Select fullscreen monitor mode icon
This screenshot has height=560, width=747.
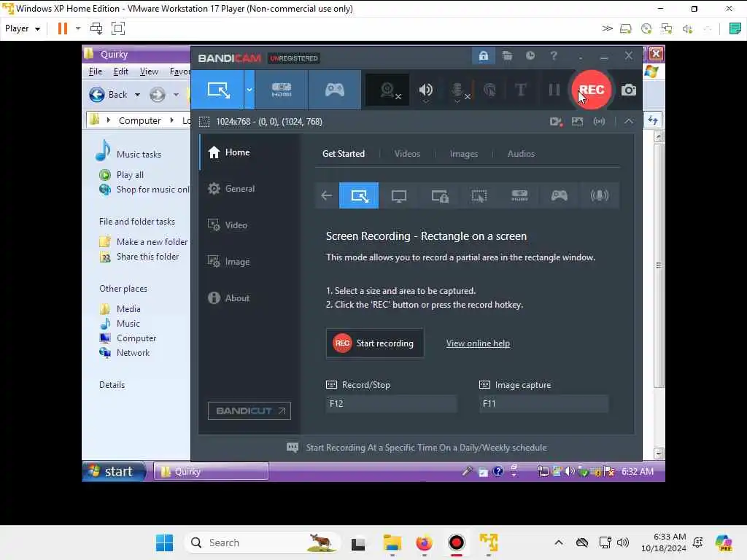click(399, 195)
